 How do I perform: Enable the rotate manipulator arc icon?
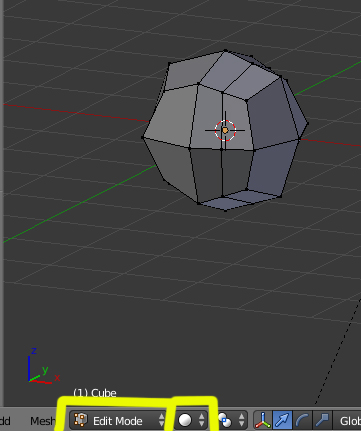302,420
